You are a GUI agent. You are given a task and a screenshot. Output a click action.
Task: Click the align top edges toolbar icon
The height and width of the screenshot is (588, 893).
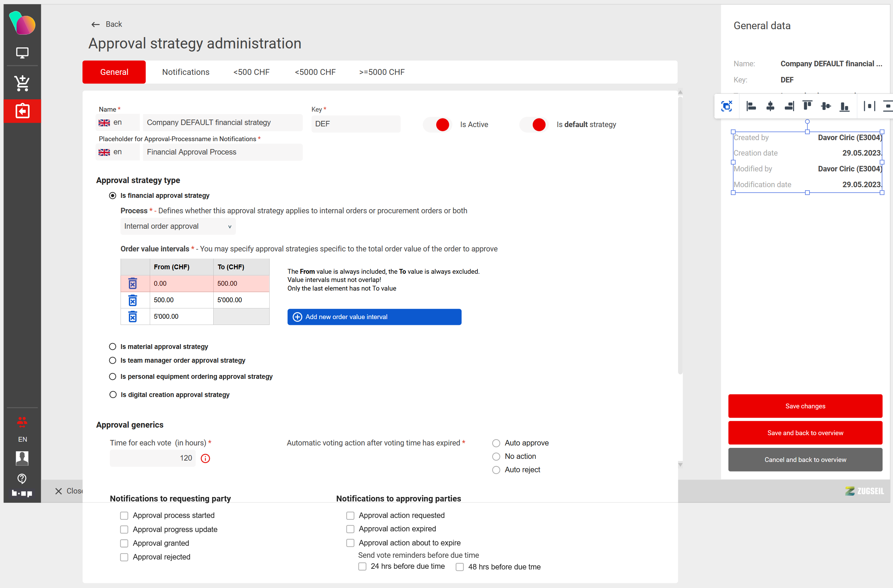[807, 106]
